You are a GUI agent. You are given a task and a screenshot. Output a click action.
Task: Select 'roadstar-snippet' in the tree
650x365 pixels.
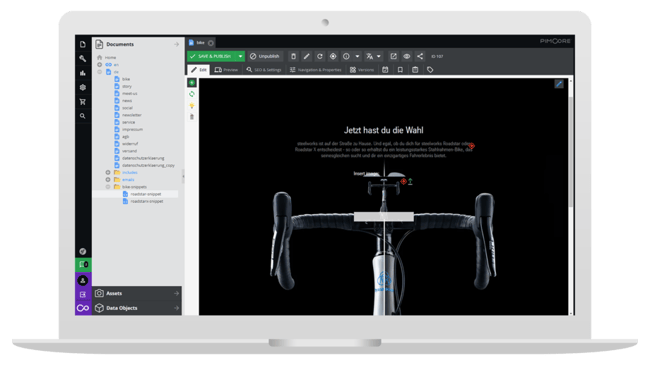(x=146, y=194)
